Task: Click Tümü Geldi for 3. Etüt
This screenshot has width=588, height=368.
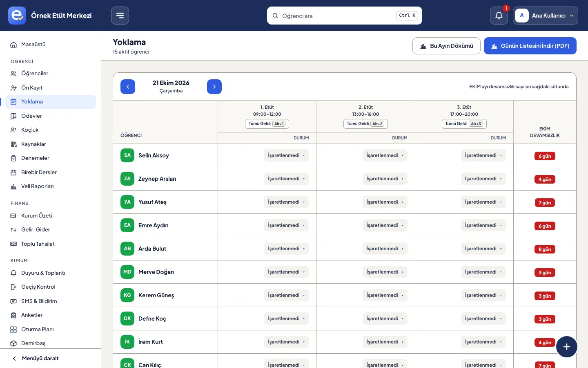Action: point(464,124)
